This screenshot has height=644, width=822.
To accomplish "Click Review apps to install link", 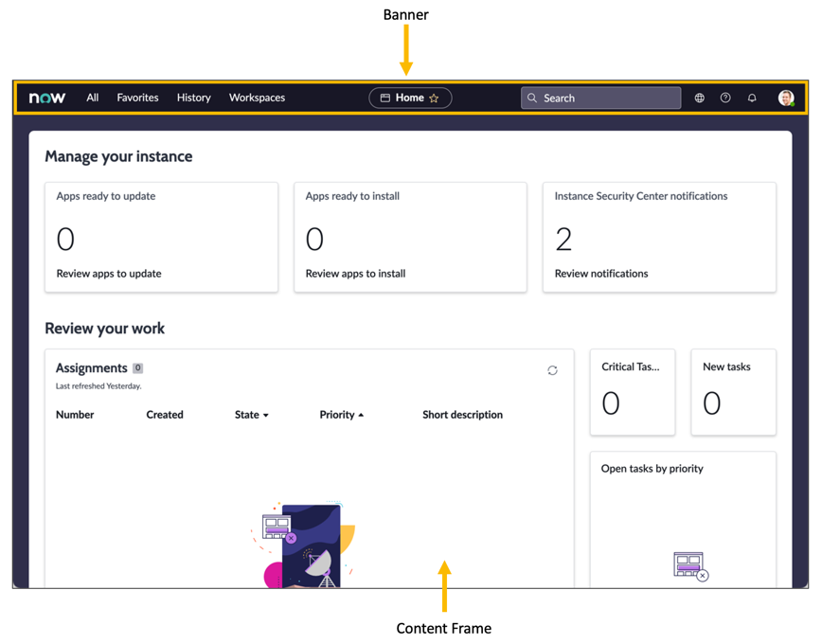I will [355, 274].
